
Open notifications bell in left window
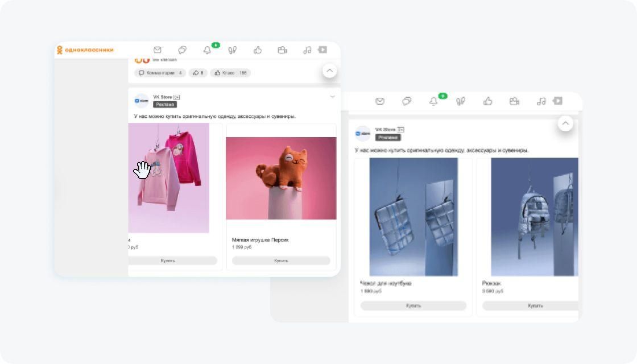click(207, 50)
